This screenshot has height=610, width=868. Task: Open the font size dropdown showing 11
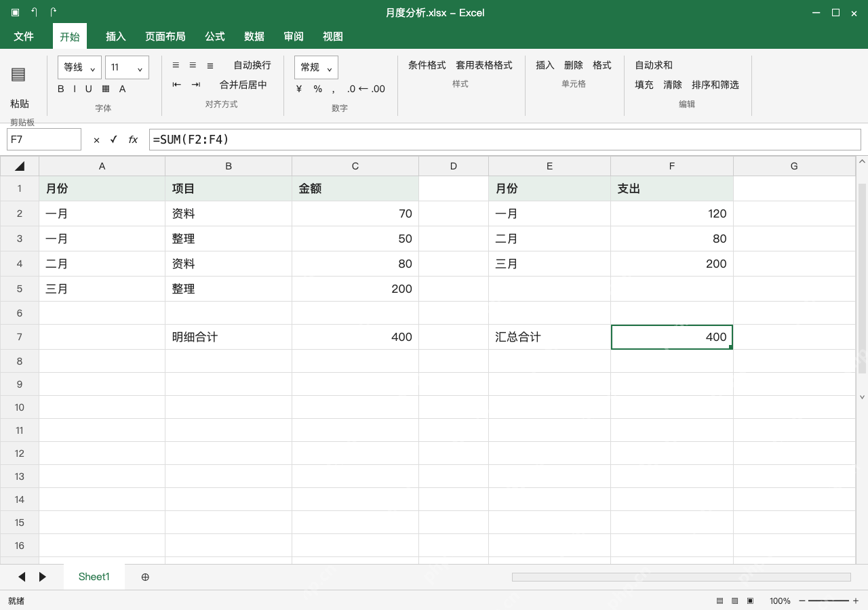tap(127, 67)
